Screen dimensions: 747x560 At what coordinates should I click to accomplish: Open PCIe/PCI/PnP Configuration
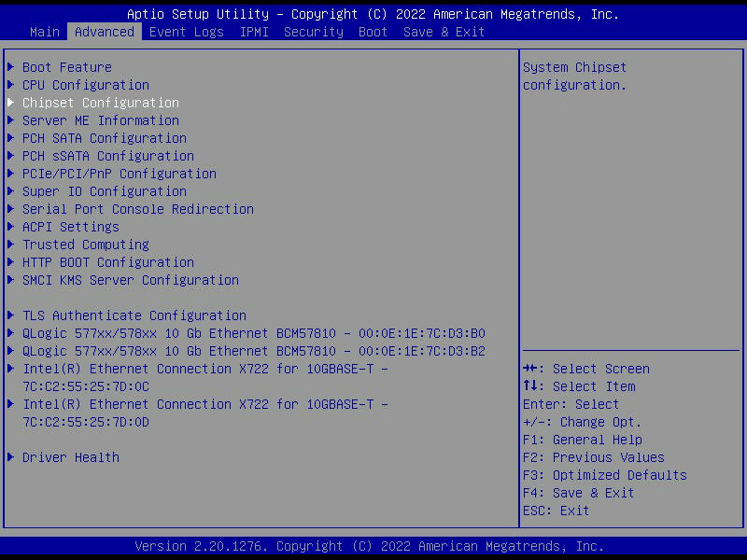point(120,174)
